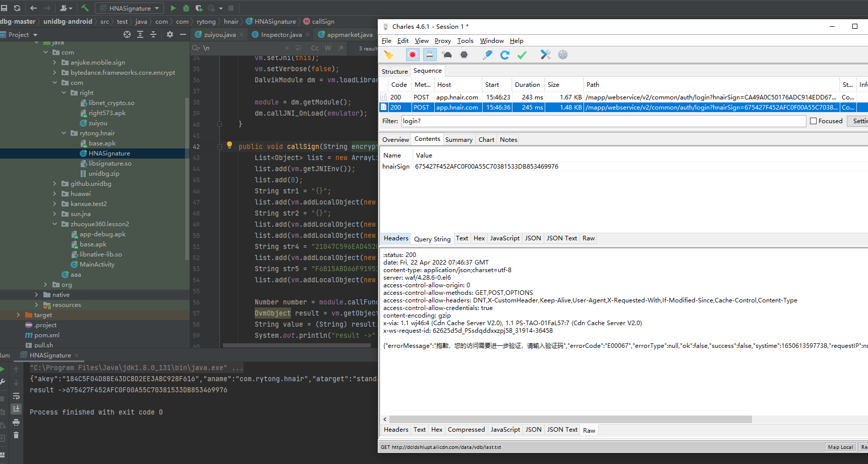Expand the native folder
868x464 pixels.
(36, 295)
